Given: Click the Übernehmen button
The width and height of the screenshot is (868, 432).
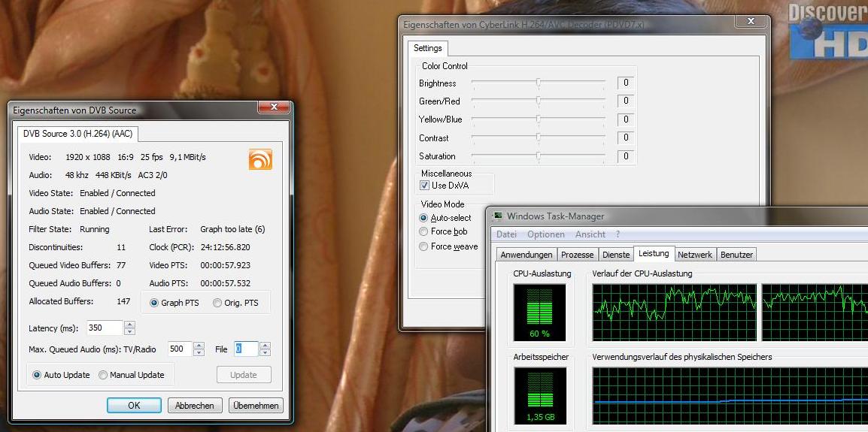Looking at the screenshot, I should point(256,406).
